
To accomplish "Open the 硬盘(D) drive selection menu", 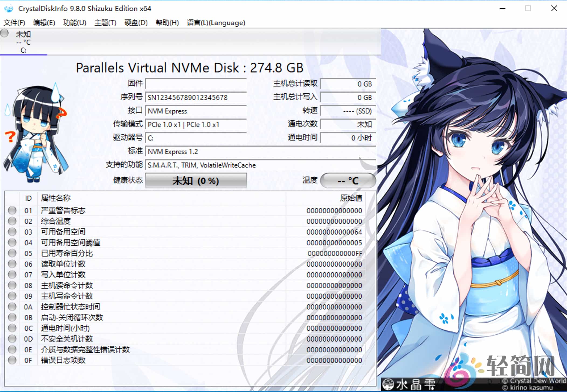I will [x=136, y=23].
